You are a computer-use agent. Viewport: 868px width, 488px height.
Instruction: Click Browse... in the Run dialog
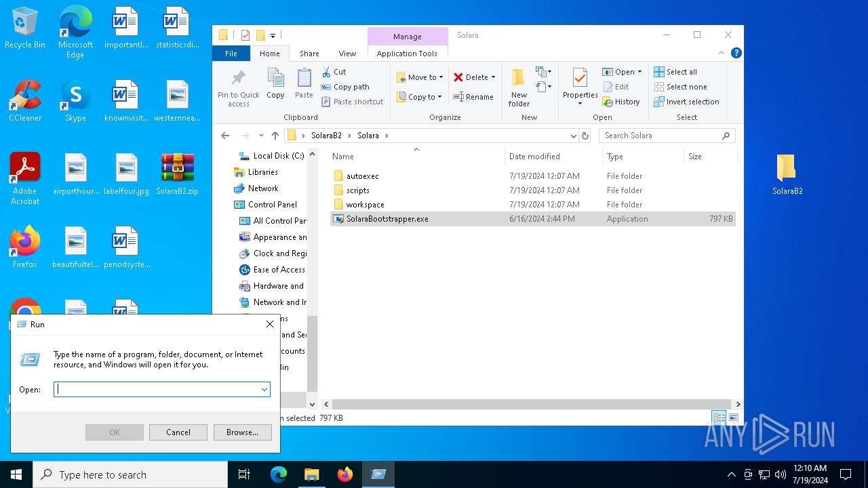tap(242, 432)
